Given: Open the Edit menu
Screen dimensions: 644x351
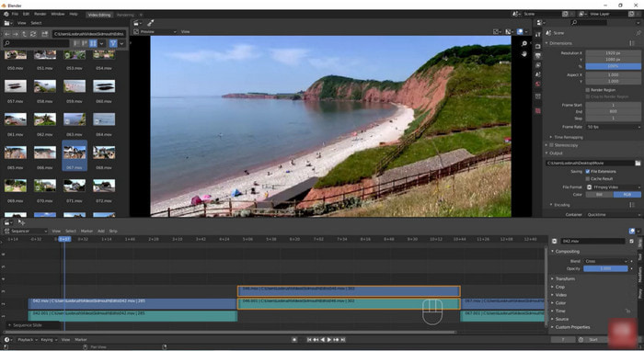Looking at the screenshot, I should [26, 14].
